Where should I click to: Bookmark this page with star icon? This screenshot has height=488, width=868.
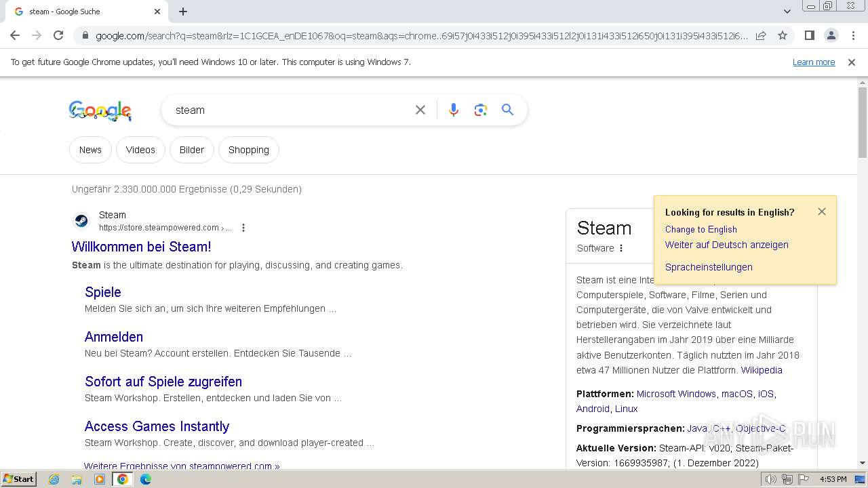pos(783,35)
